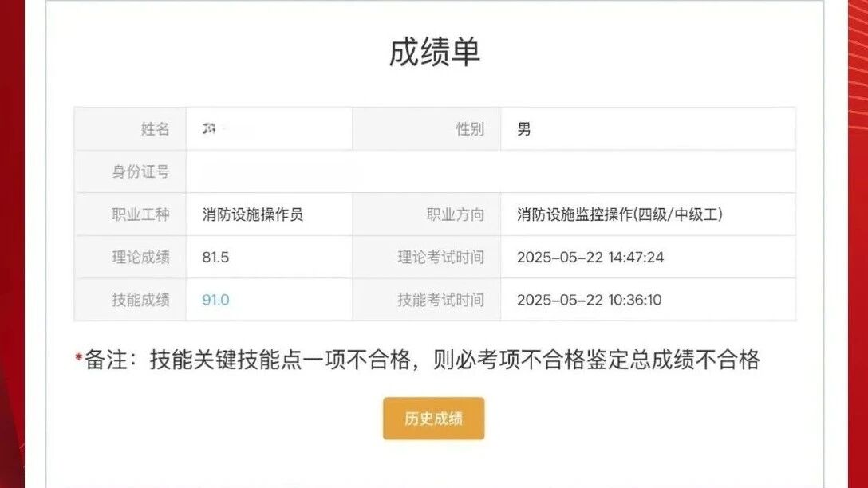This screenshot has width=868, height=488.
Task: Click the blurred name value
Action: click(211, 129)
